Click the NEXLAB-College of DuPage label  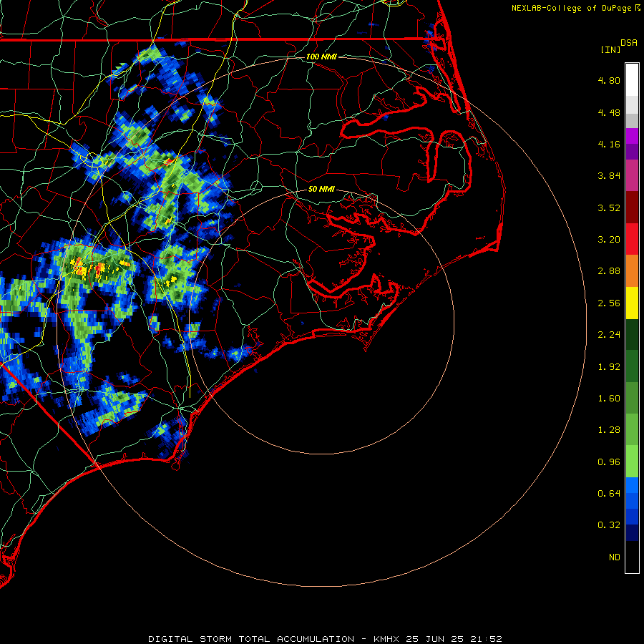[x=571, y=8]
